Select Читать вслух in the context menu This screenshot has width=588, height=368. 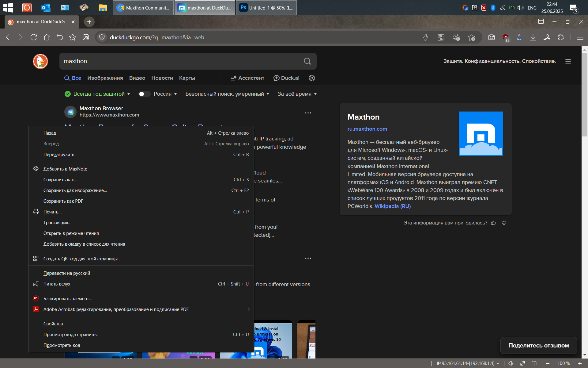pyautogui.click(x=141, y=284)
